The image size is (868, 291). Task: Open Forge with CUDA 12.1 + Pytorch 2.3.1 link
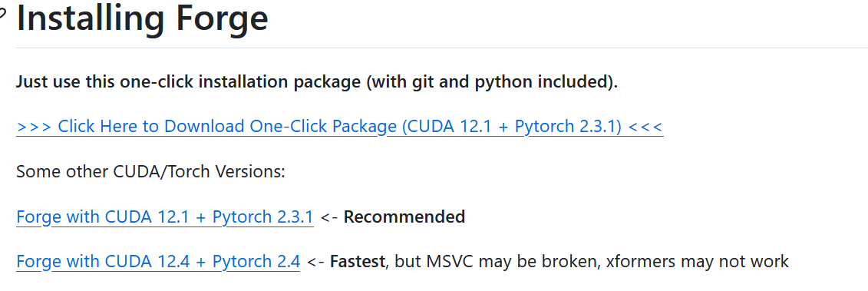pos(165,217)
